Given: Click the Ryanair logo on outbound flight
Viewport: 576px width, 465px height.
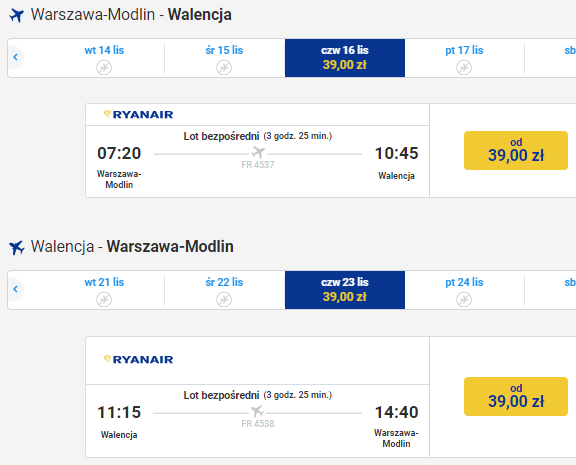Looking at the screenshot, I should [x=138, y=115].
